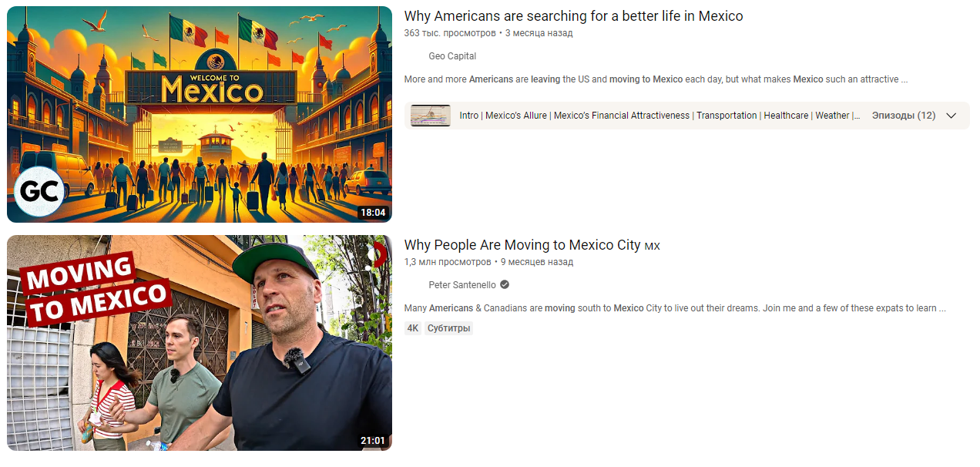980x467 pixels.
Task: Open the Geo Capital channel
Action: [452, 56]
